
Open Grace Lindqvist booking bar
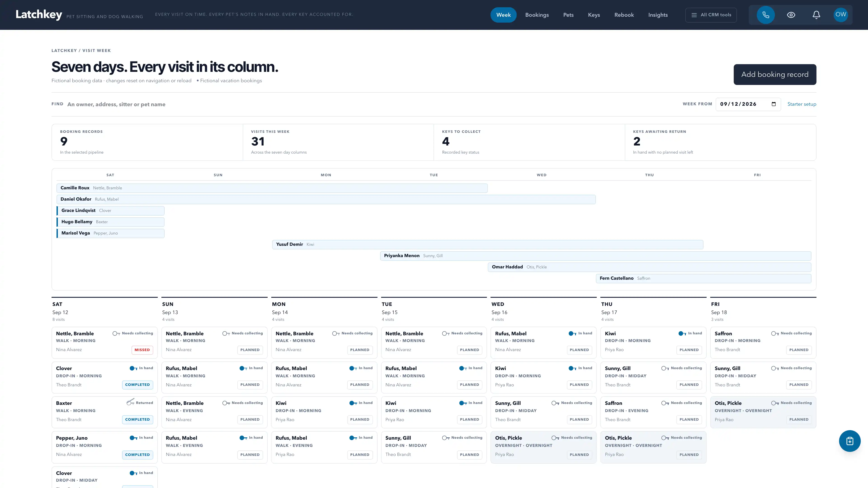click(x=111, y=211)
